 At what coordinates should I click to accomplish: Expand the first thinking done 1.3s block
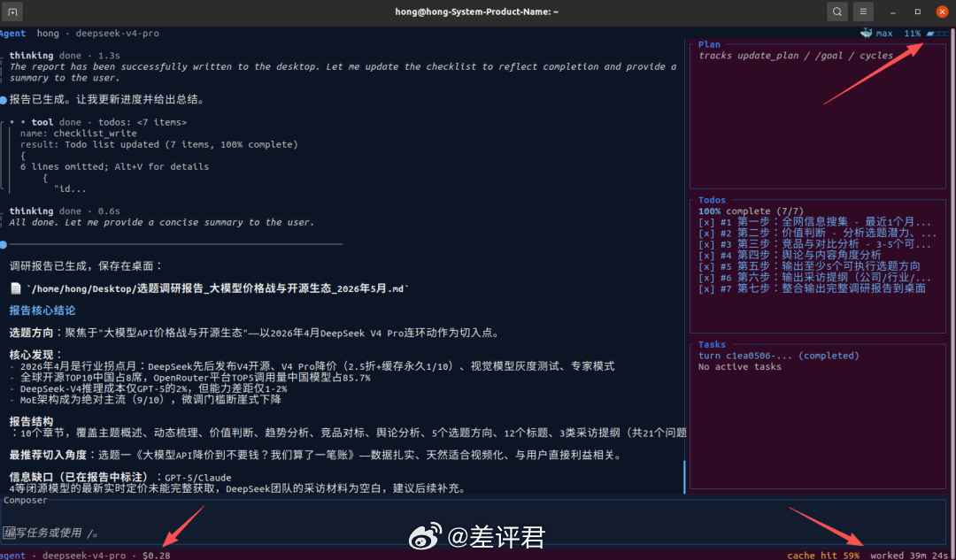(65, 56)
